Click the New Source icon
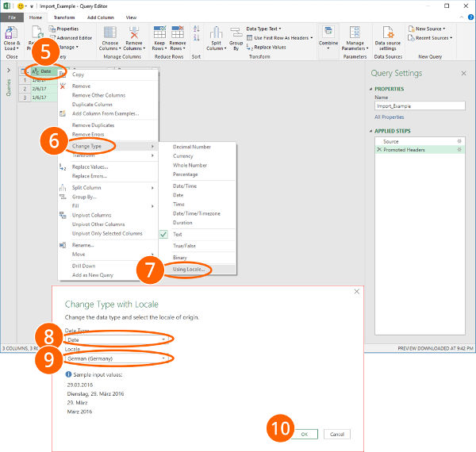Screen dimensions: 476x452 tap(411, 29)
